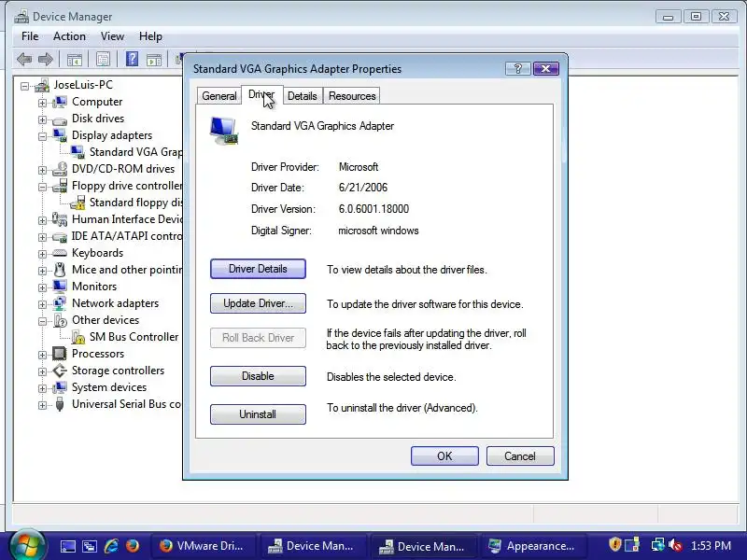Viewport: 747px width, 560px height.
Task: Confirm with the OK button
Action: tap(444, 456)
